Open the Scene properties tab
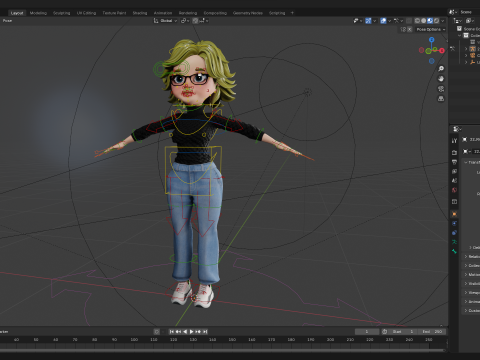The height and width of the screenshot is (360, 480). click(454, 181)
